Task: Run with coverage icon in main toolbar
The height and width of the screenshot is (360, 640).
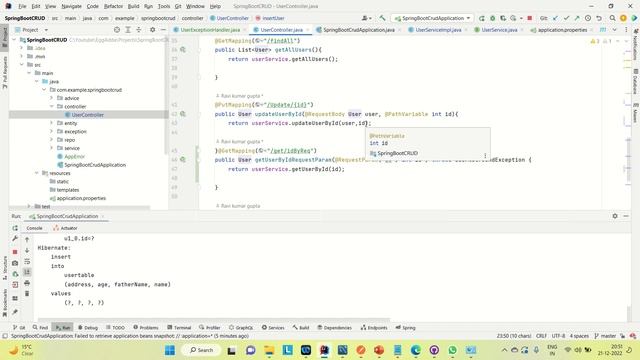Action: pos(503,18)
